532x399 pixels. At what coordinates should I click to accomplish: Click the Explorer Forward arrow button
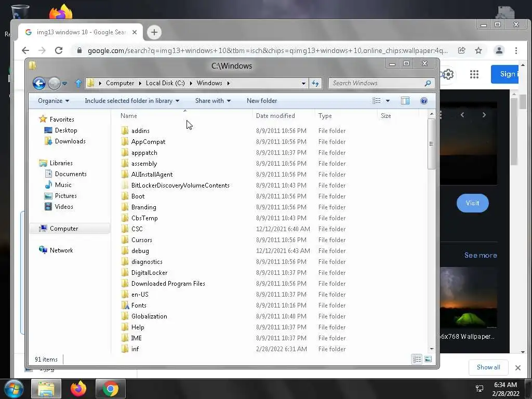tap(54, 83)
